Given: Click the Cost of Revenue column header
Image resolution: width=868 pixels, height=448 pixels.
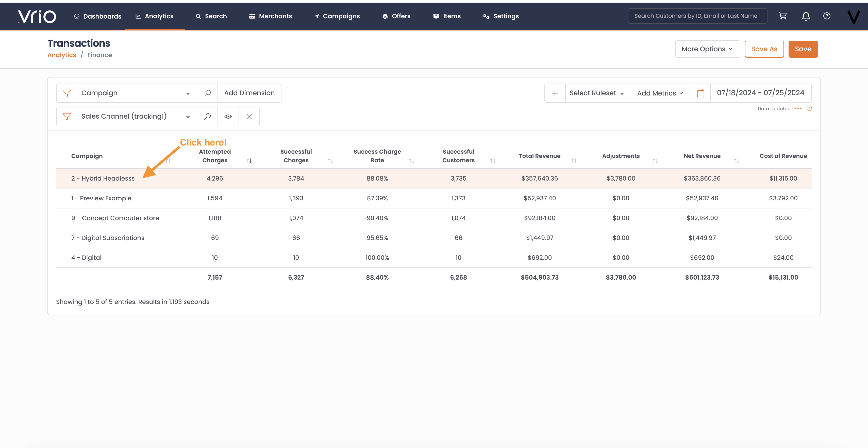Looking at the screenshot, I should [x=783, y=156].
